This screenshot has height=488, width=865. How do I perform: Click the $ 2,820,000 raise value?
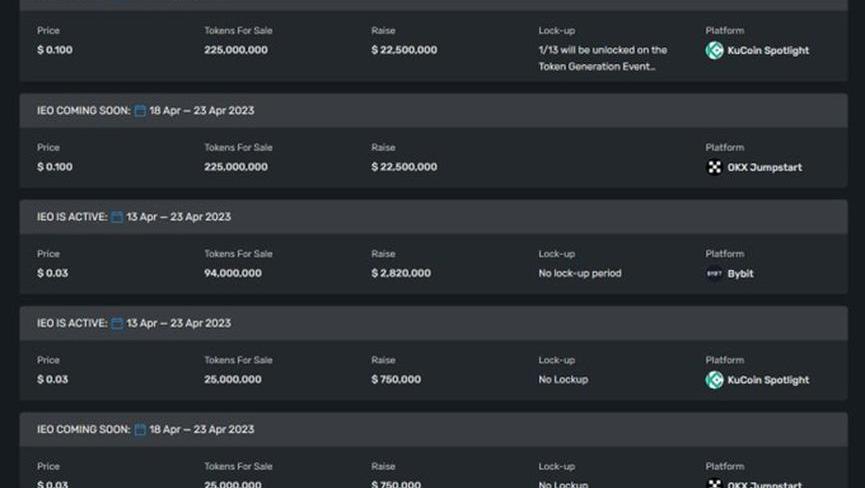pyautogui.click(x=401, y=273)
